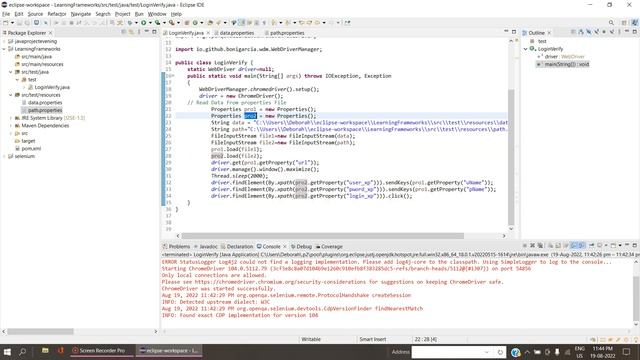The width and height of the screenshot is (640, 360).
Task: Collapse LoginVerify class in Outline
Action: (526, 49)
